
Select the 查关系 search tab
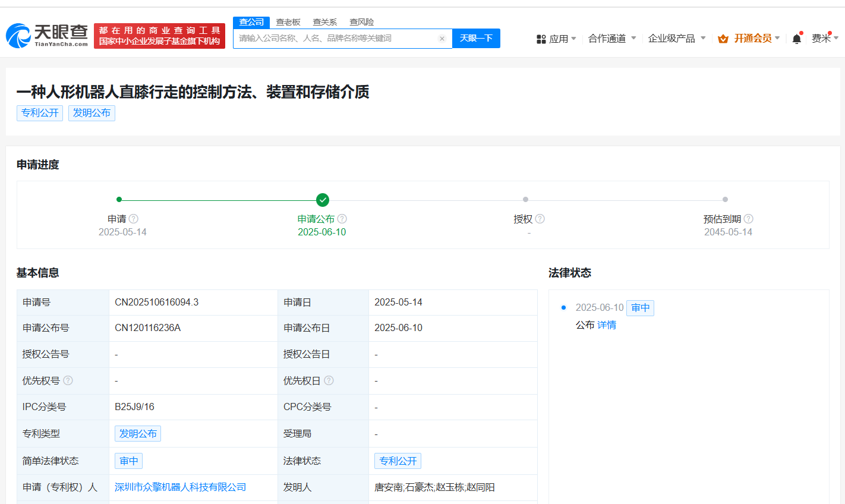[x=325, y=22]
